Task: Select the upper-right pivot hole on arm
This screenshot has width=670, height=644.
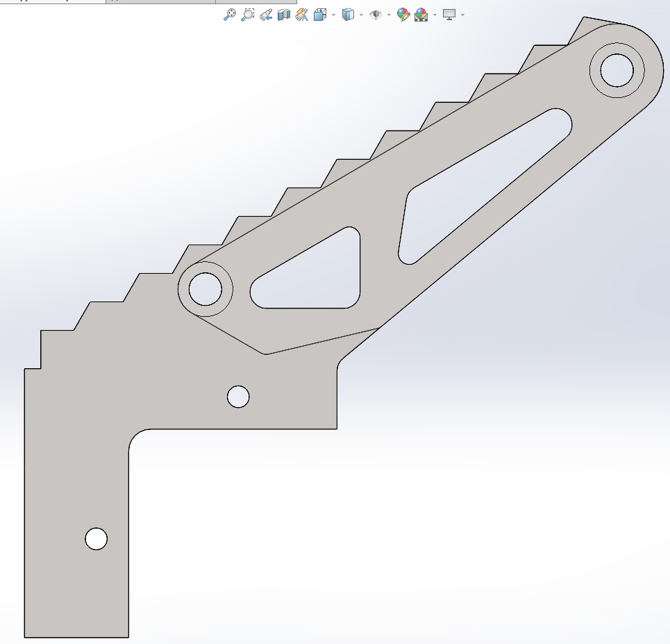Action: coord(617,70)
